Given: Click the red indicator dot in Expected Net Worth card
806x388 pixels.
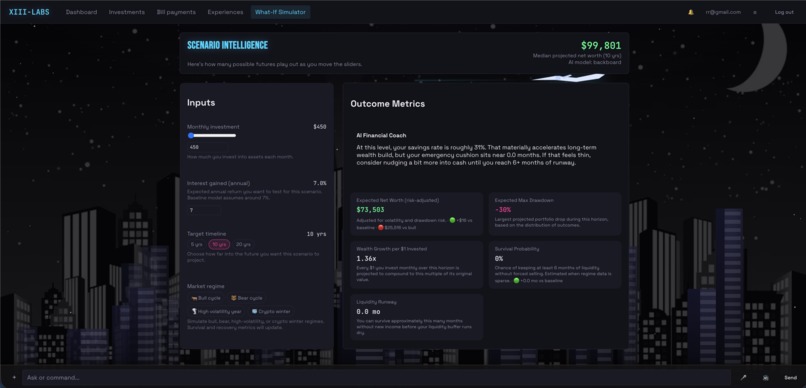Looking at the screenshot, I should pyautogui.click(x=381, y=227).
